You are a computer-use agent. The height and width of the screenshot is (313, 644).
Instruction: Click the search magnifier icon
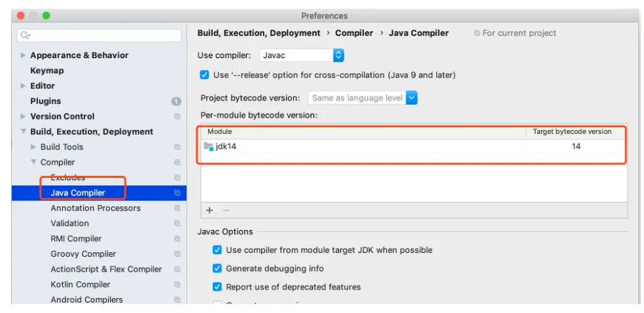point(25,35)
